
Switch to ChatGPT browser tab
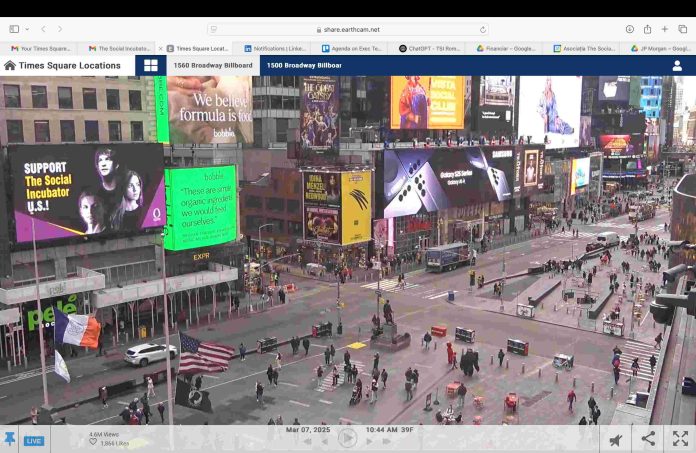(x=428, y=48)
